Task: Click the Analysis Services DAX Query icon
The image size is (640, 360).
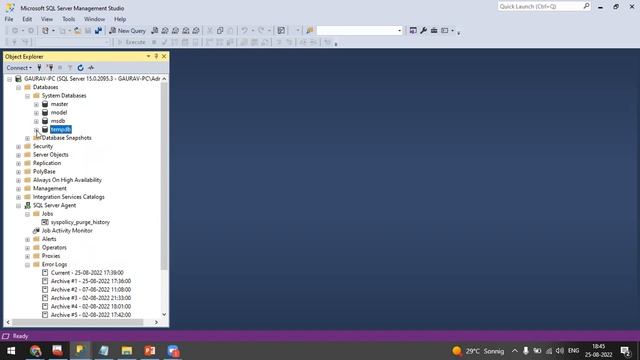Action: pos(196,31)
